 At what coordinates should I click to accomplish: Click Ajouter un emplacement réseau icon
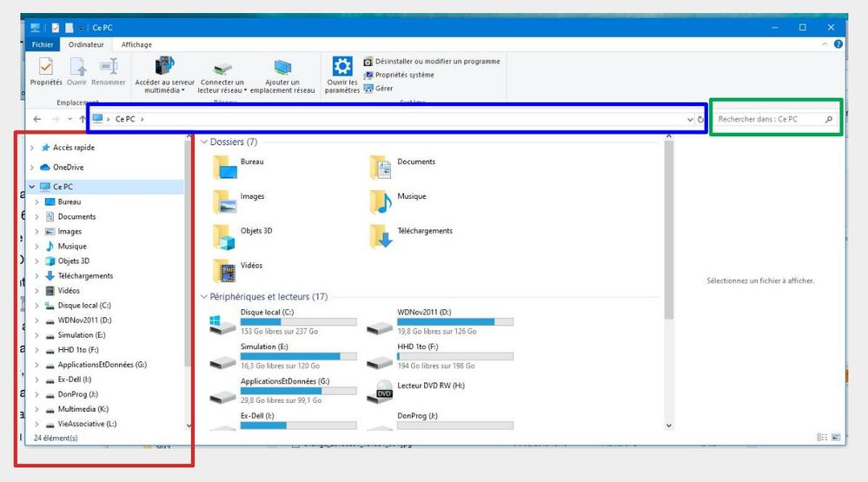[282, 68]
